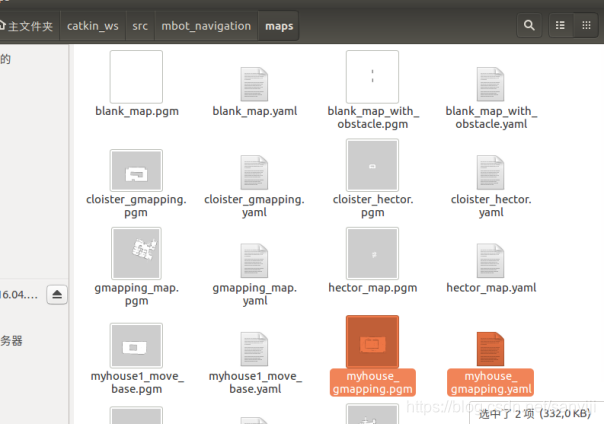Select the blank_map.yaml file icon
Image resolution: width=605 pixels, height=425 pixels.
(x=254, y=84)
